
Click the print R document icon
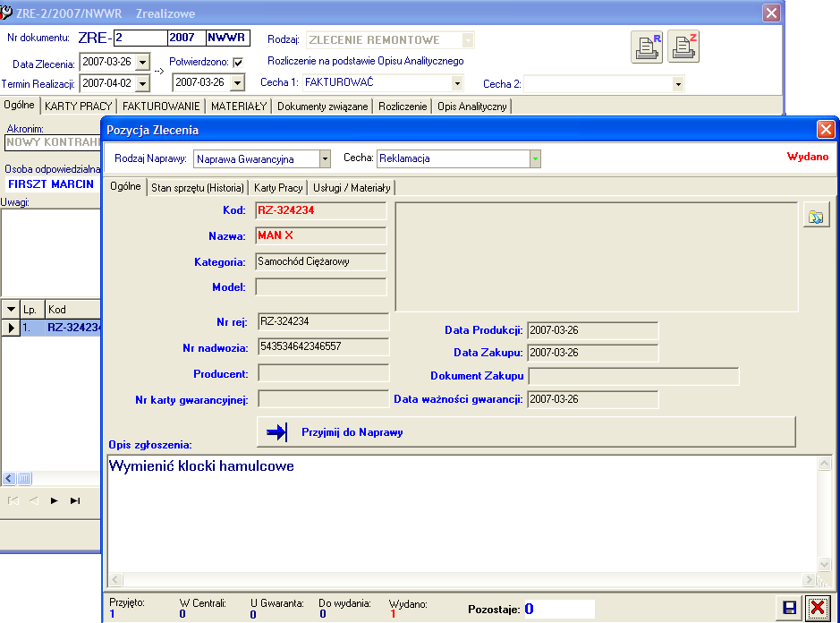[x=647, y=47]
